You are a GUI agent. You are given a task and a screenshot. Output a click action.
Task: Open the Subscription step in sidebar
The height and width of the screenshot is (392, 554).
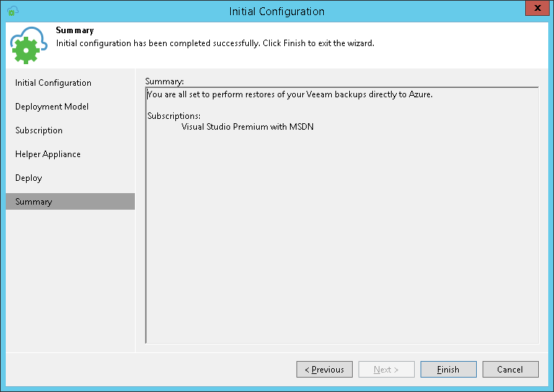tap(39, 130)
